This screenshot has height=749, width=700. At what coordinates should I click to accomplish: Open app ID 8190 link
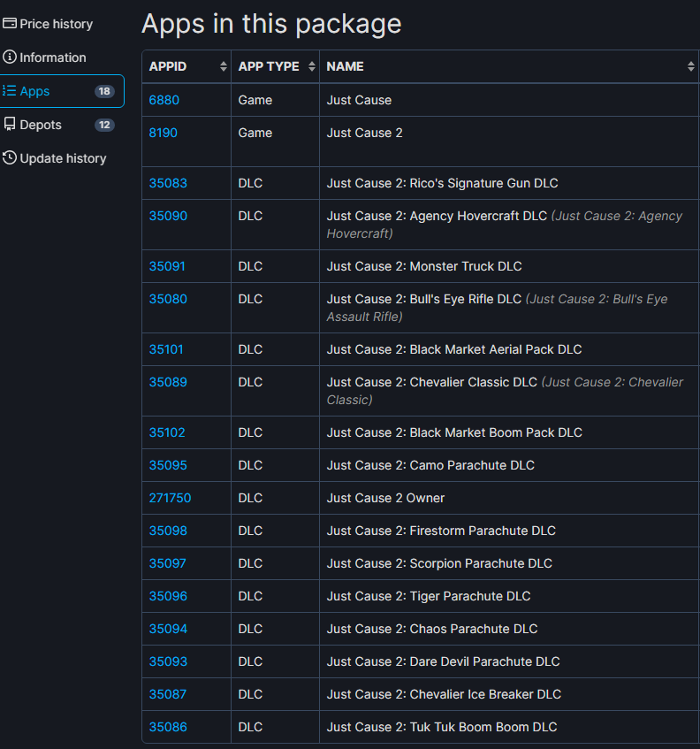(x=163, y=133)
